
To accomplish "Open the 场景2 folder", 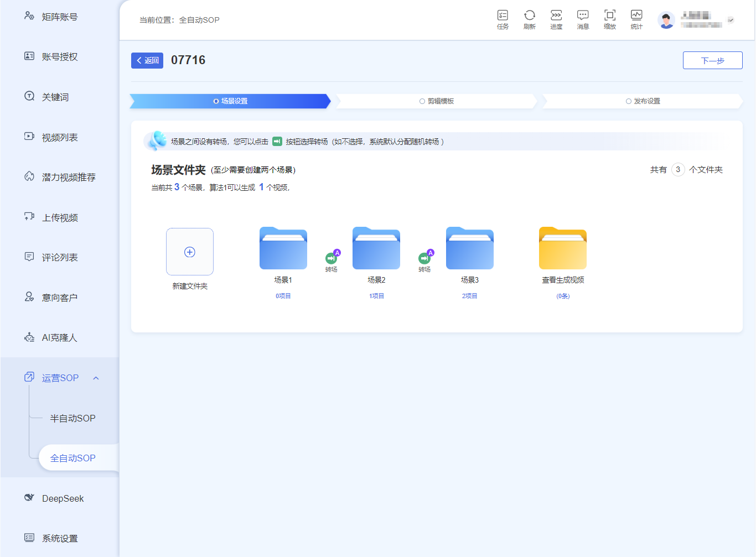I will 376,248.
